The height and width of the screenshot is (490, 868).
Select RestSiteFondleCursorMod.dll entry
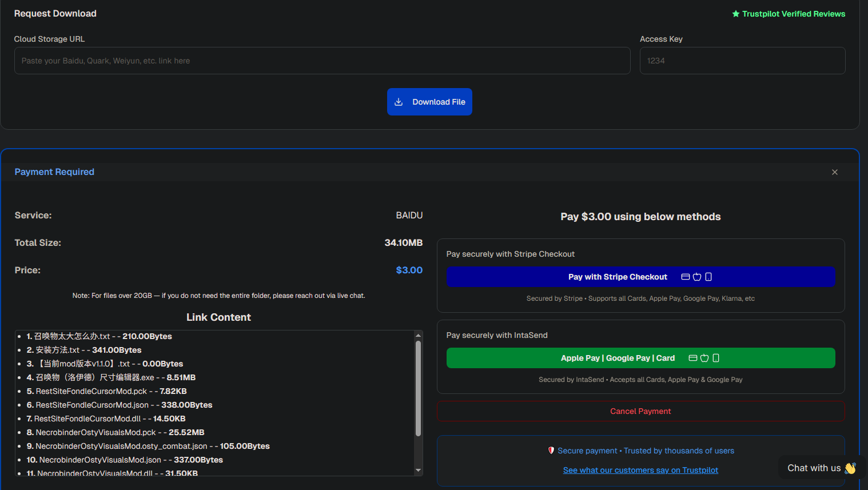point(106,419)
